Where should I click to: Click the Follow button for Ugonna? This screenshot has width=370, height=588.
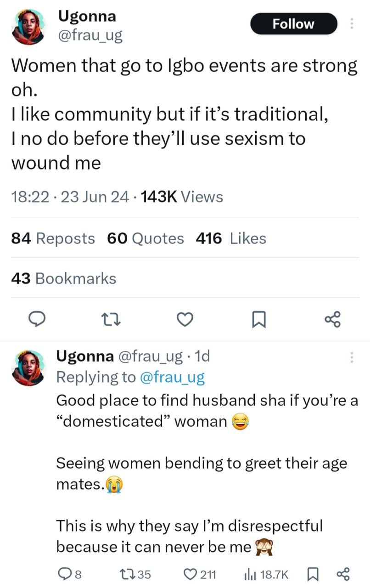click(x=293, y=23)
